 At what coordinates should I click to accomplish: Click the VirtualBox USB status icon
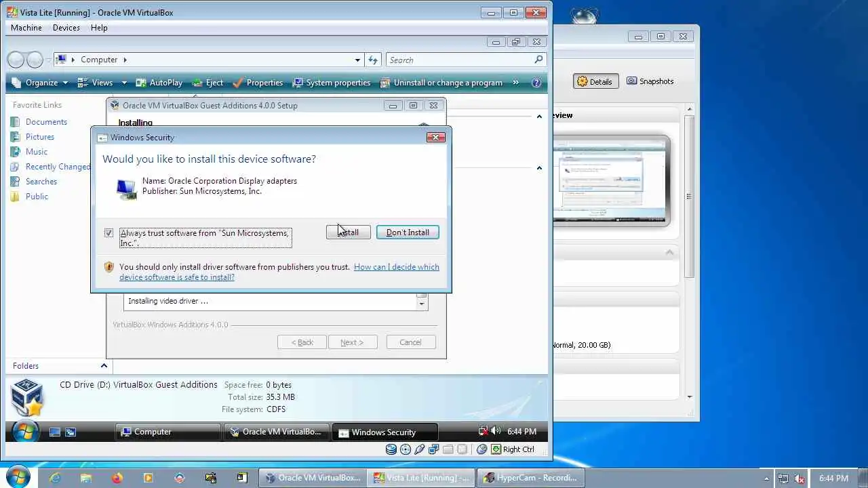tap(420, 449)
